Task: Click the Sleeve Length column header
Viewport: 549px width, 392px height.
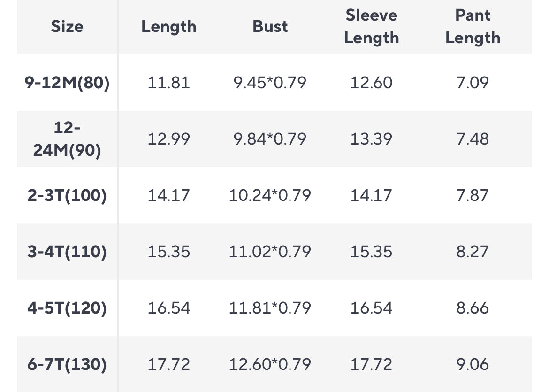Action: coord(371,27)
